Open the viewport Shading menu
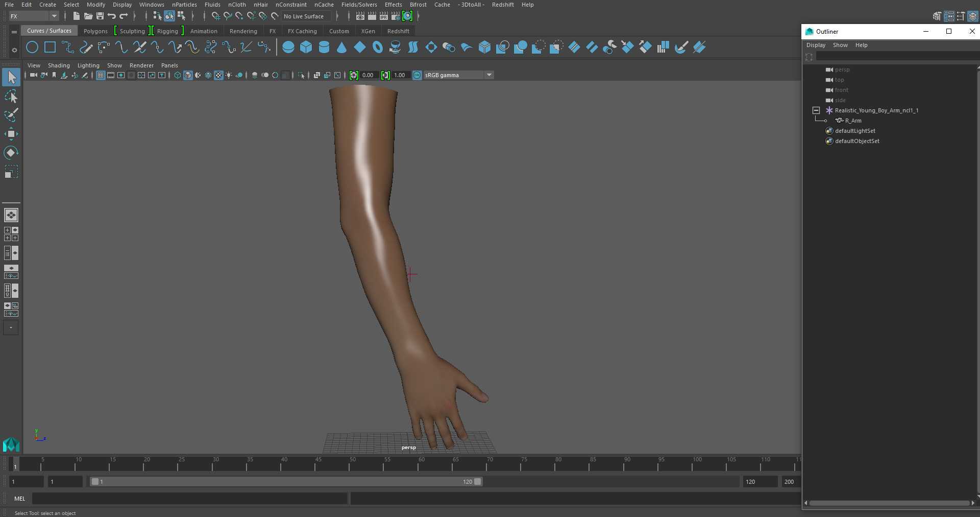This screenshot has width=980, height=517. 59,65
